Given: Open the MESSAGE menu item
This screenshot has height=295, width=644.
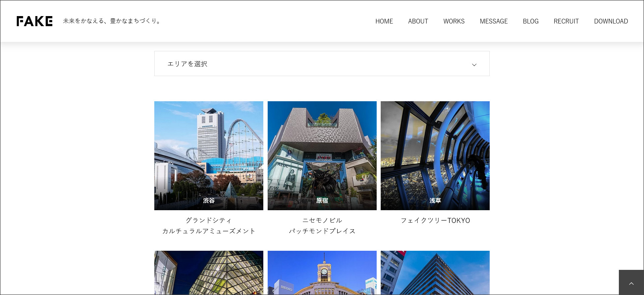Looking at the screenshot, I should (x=493, y=21).
